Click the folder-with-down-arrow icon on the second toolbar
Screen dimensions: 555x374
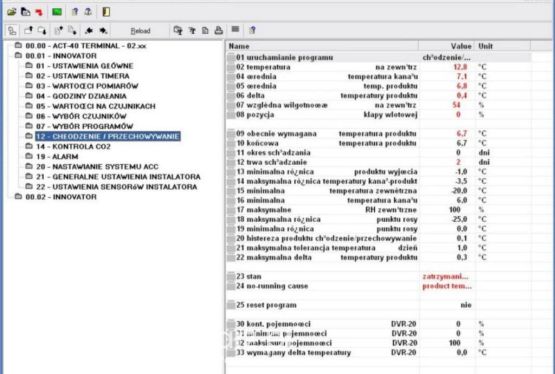click(42, 31)
